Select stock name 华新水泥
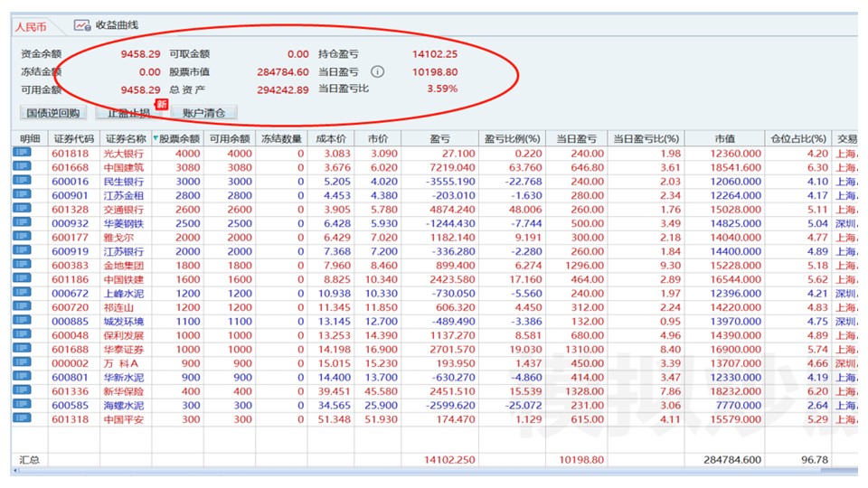This screenshot has height=488, width=868. coord(124,378)
